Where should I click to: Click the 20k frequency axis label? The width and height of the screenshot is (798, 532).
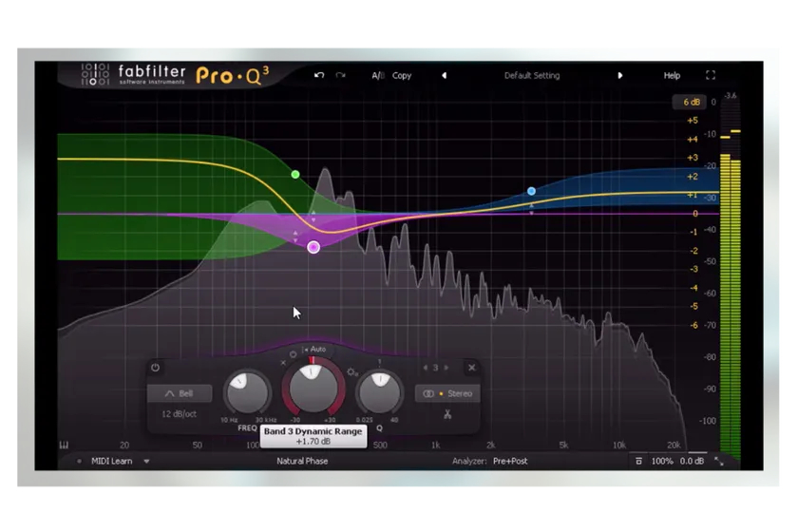point(674,445)
